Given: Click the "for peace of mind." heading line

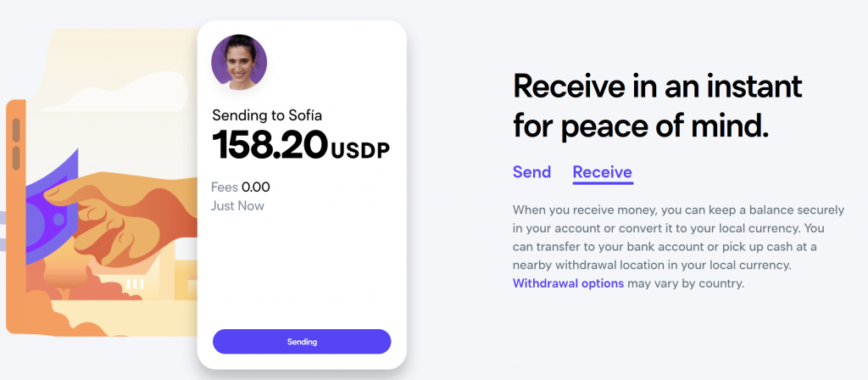Looking at the screenshot, I should click(x=641, y=125).
